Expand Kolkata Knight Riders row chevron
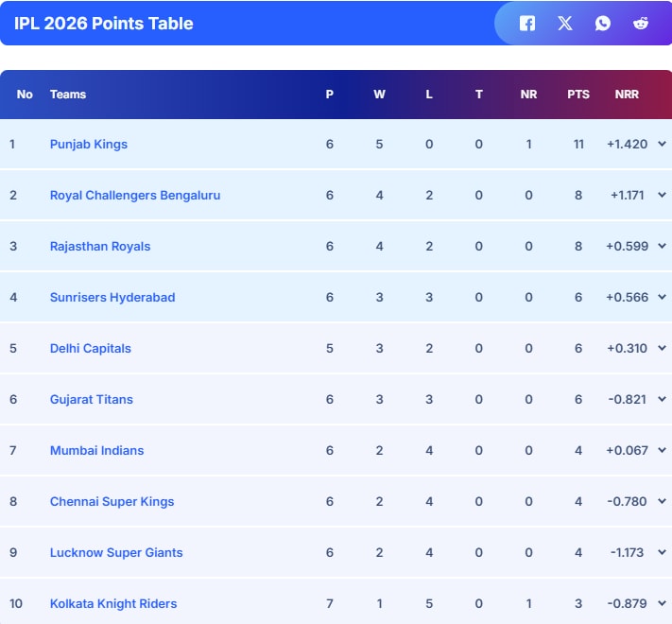Screen dimensions: 672x624 [x=662, y=604]
